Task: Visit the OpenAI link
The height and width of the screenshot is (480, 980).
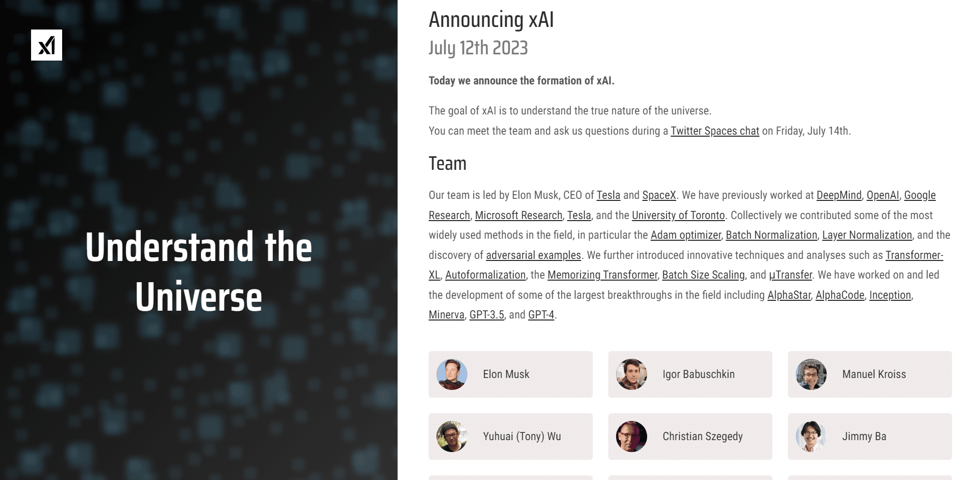Action: pyautogui.click(x=883, y=195)
